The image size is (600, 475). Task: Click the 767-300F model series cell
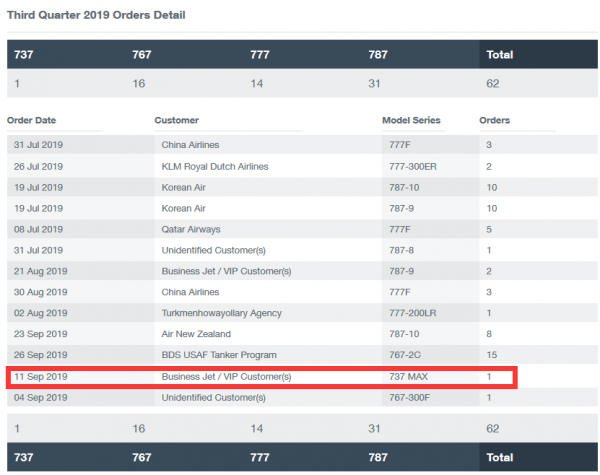pyautogui.click(x=411, y=397)
